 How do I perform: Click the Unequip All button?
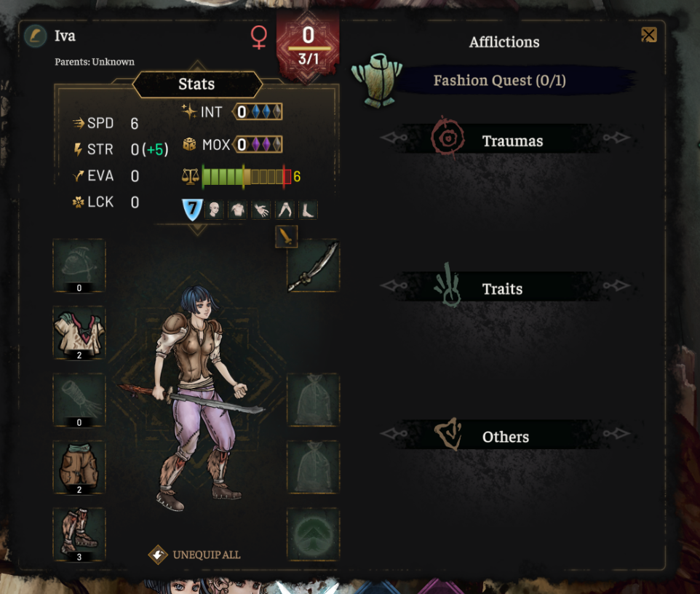(194, 555)
